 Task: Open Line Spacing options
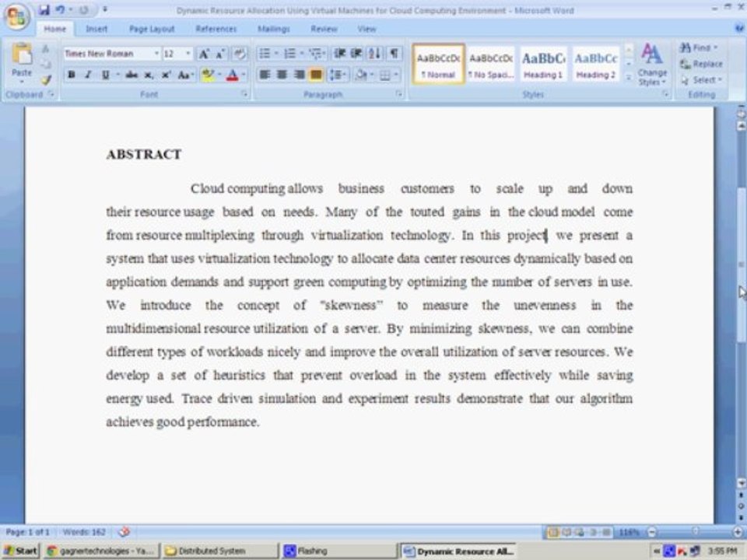tap(338, 75)
